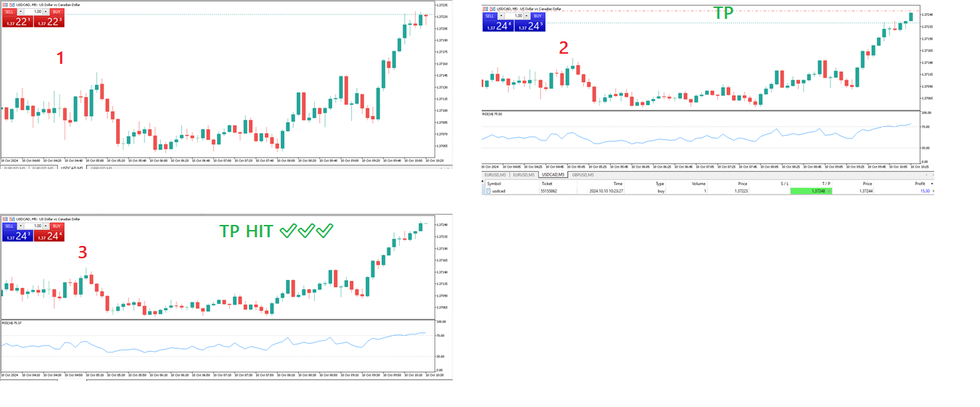Close the usdcad position via the x beside profit

pos(933,191)
